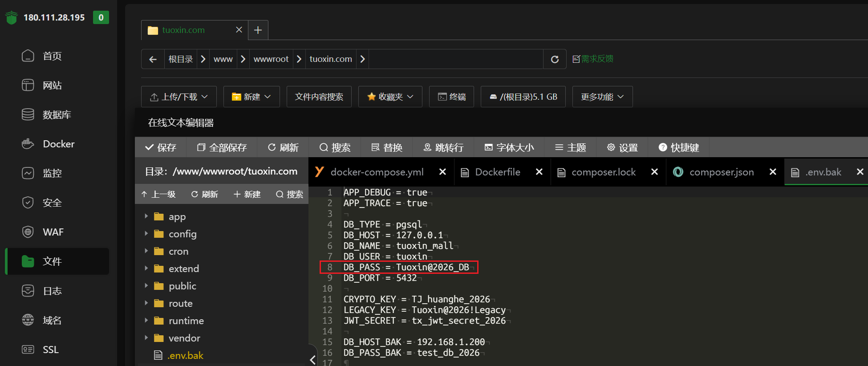Image resolution: width=868 pixels, height=366 pixels.
Task: Go to wwwroot in breadcrumb path
Action: point(271,59)
